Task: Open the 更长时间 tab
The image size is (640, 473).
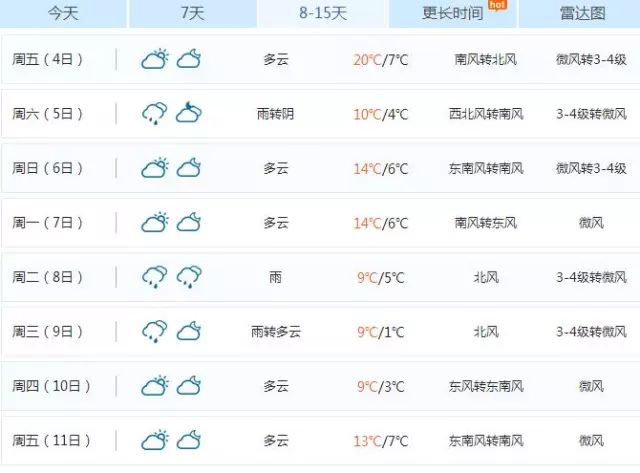Action: (x=452, y=13)
